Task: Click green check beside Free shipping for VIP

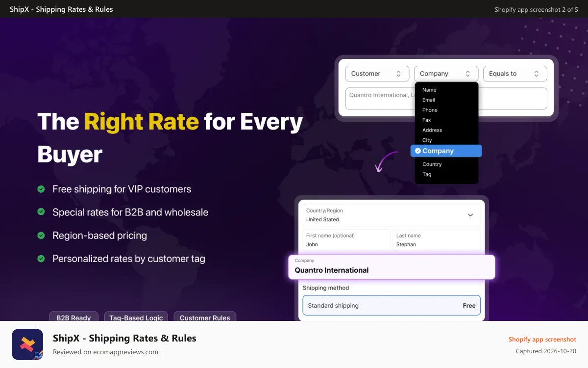Action: click(41, 189)
